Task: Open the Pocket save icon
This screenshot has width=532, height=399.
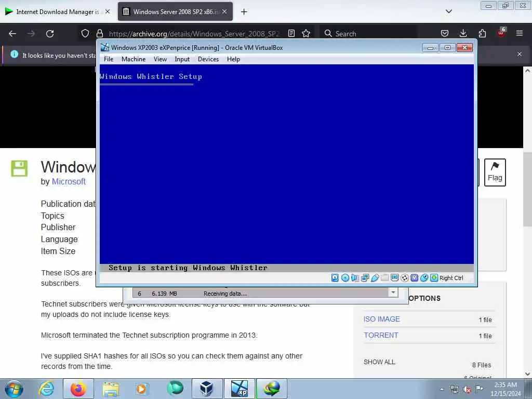Action: click(x=445, y=33)
